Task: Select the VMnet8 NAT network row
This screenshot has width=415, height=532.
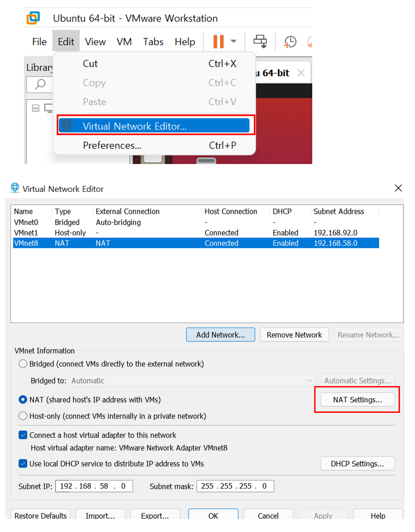Action: coord(196,243)
